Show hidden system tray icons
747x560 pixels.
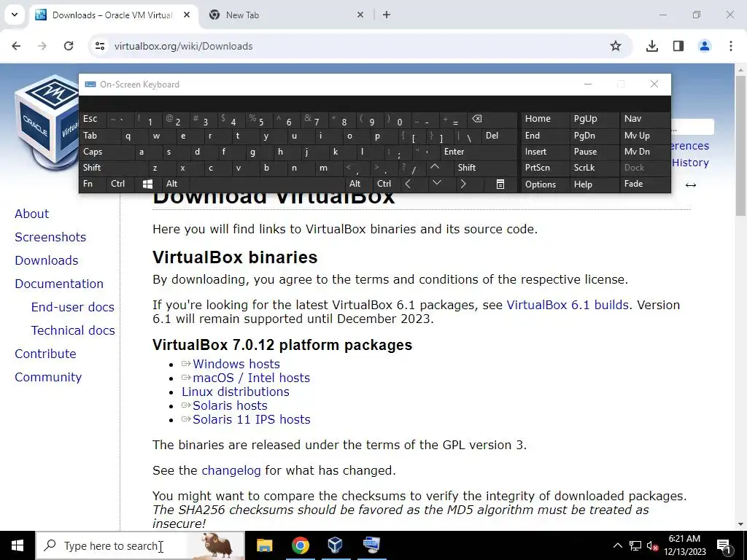tap(617, 545)
